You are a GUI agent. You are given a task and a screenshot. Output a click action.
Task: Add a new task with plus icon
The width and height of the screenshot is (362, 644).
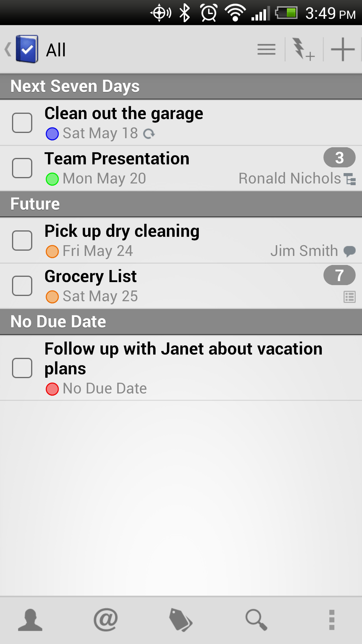343,50
